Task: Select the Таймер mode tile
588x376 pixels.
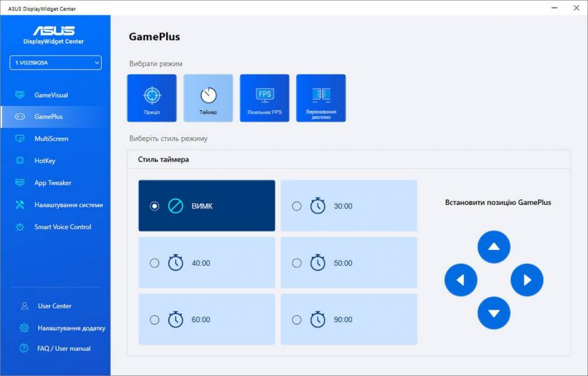Action: tap(208, 98)
